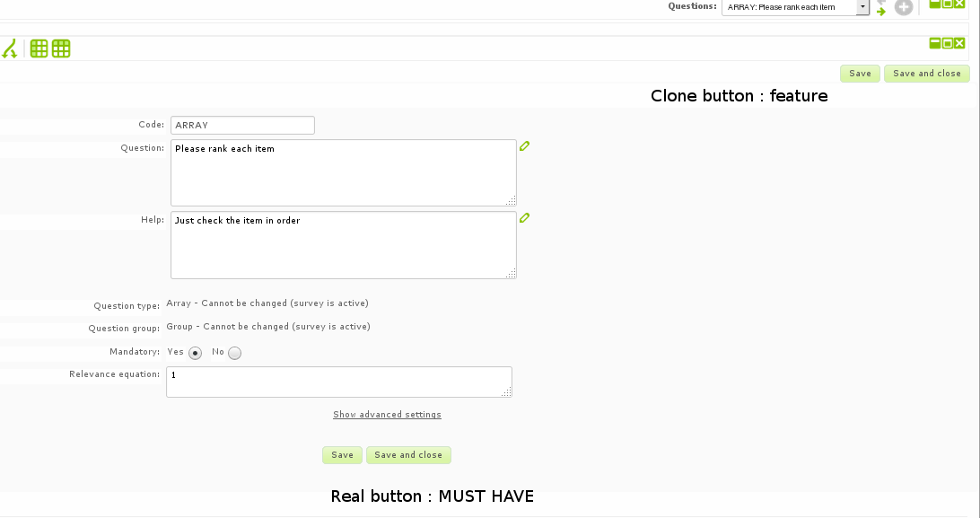The width and height of the screenshot is (980, 518).
Task: Click the 'Code:' label
Action: point(152,125)
